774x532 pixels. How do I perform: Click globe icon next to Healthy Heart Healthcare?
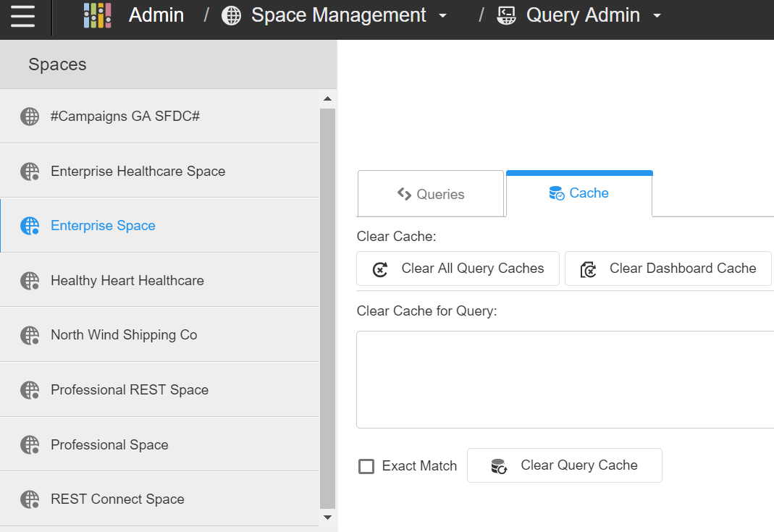(30, 281)
